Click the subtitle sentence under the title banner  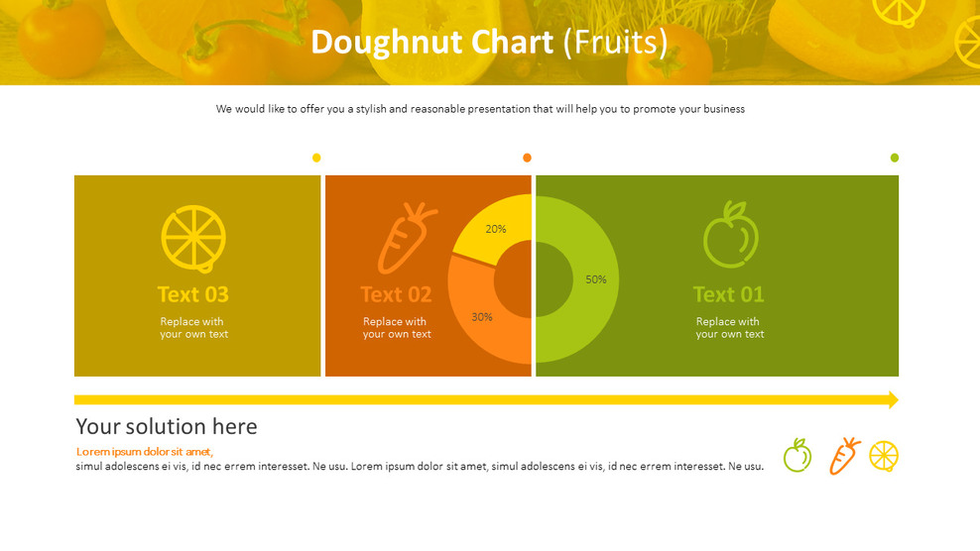point(480,109)
